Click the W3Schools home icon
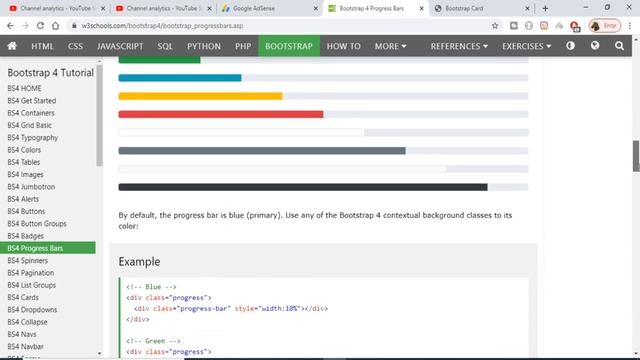 [12, 46]
